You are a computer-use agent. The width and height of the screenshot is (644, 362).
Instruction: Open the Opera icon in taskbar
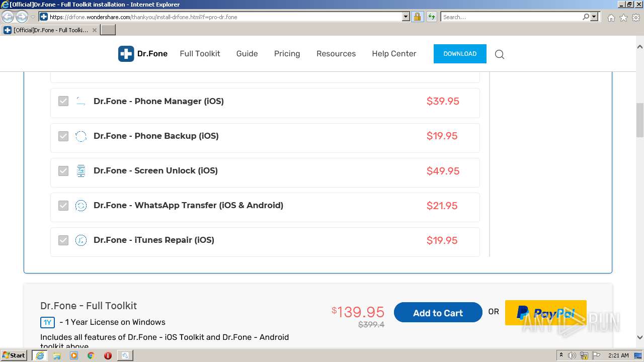[x=108, y=355]
